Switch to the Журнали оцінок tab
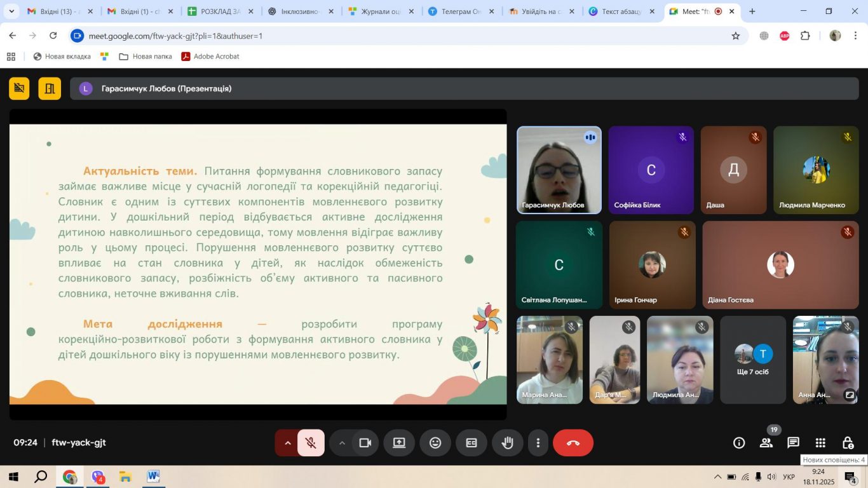Screen dimensions: 868x488 [x=380, y=11]
